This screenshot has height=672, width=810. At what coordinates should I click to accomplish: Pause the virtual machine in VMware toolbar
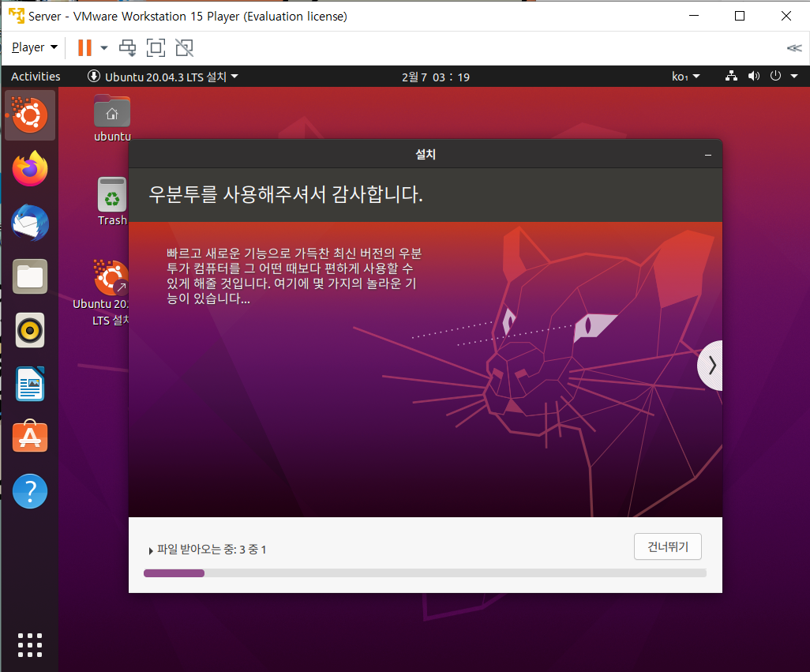click(84, 47)
